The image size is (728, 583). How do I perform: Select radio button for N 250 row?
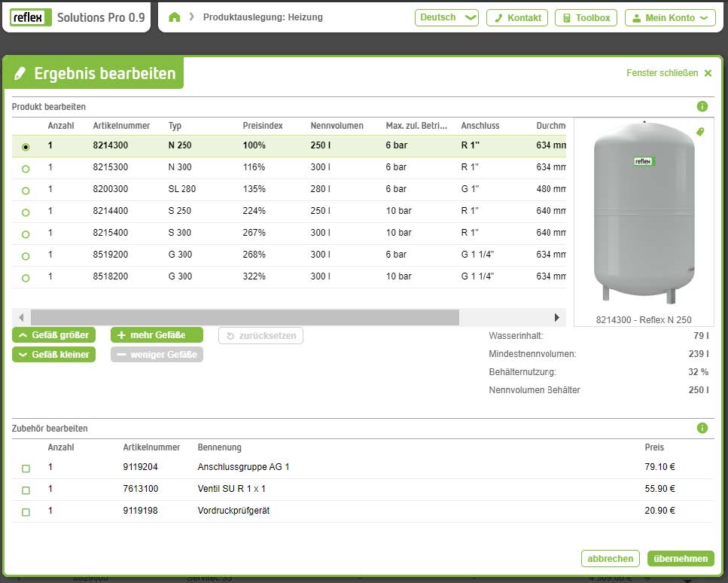(x=26, y=147)
